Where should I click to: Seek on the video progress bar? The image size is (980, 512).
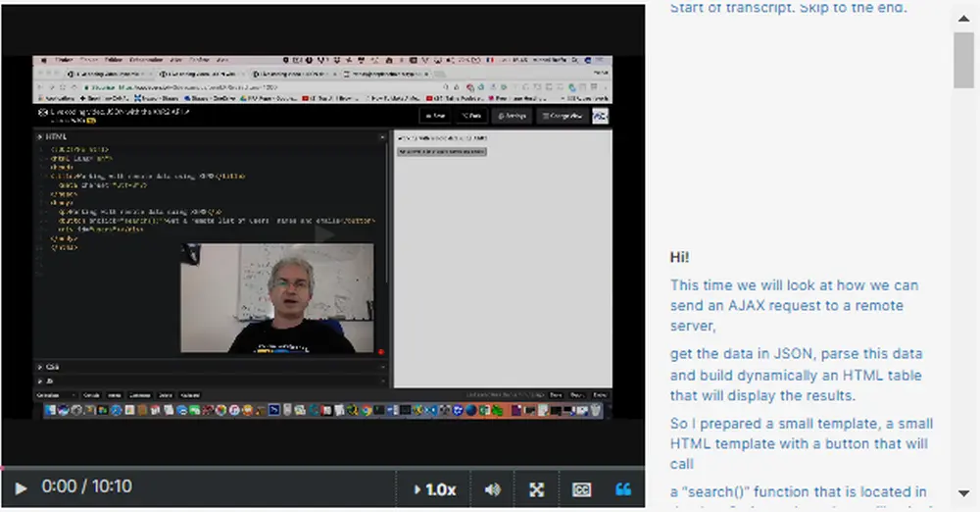point(322,468)
